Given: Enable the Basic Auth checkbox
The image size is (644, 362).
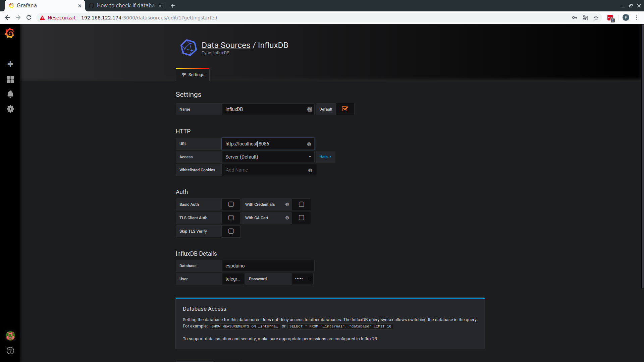Looking at the screenshot, I should point(231,204).
